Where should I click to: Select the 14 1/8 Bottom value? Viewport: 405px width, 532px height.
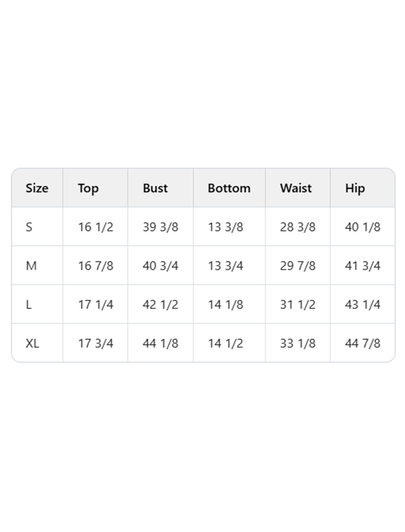tap(225, 305)
